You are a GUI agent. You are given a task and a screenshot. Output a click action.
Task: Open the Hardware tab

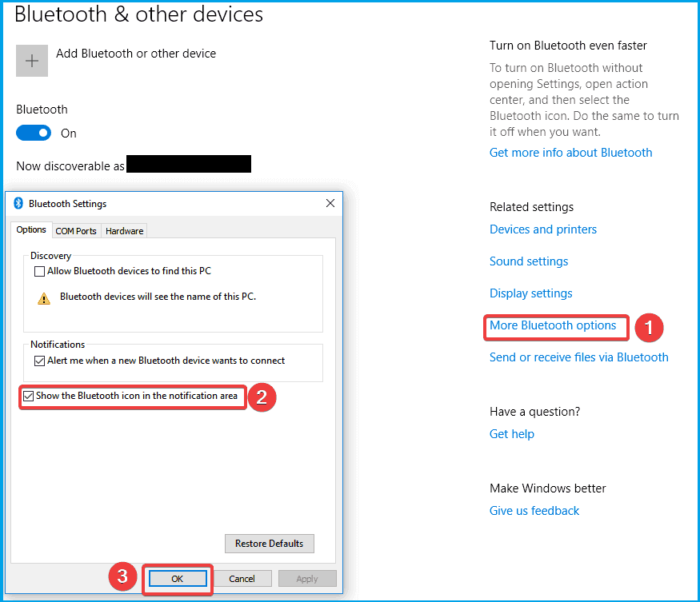(125, 231)
